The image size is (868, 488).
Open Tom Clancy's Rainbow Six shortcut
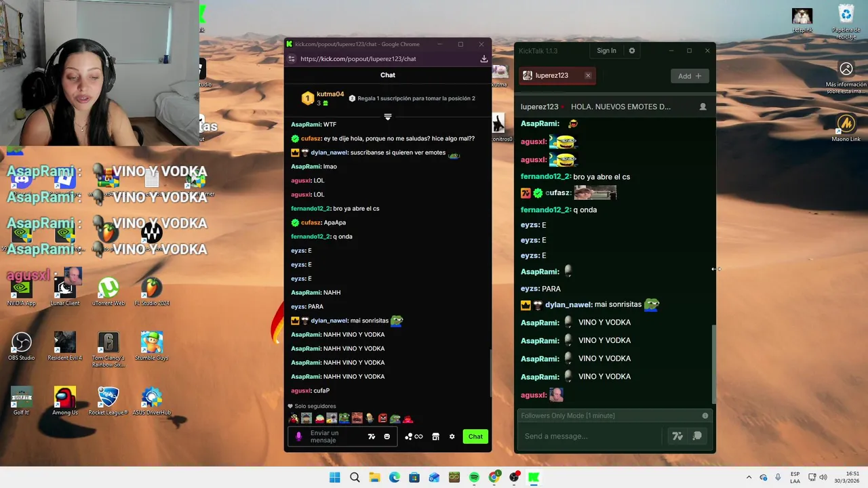click(x=108, y=349)
